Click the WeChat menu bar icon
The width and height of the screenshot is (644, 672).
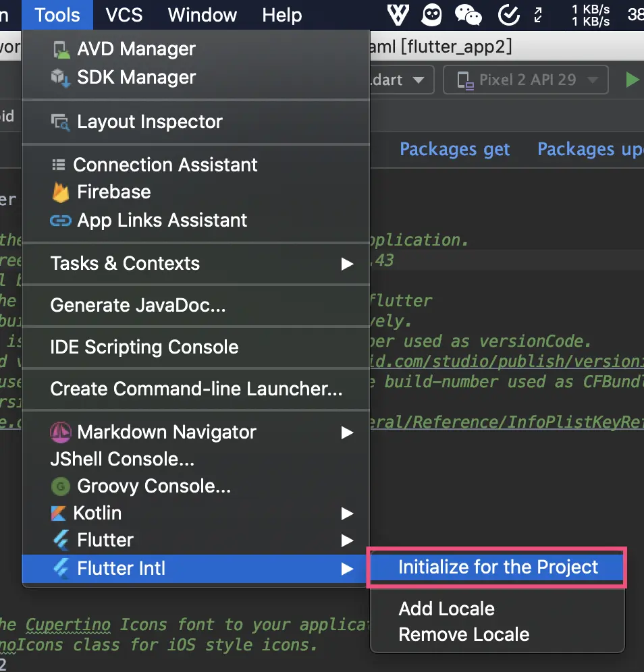tap(468, 15)
